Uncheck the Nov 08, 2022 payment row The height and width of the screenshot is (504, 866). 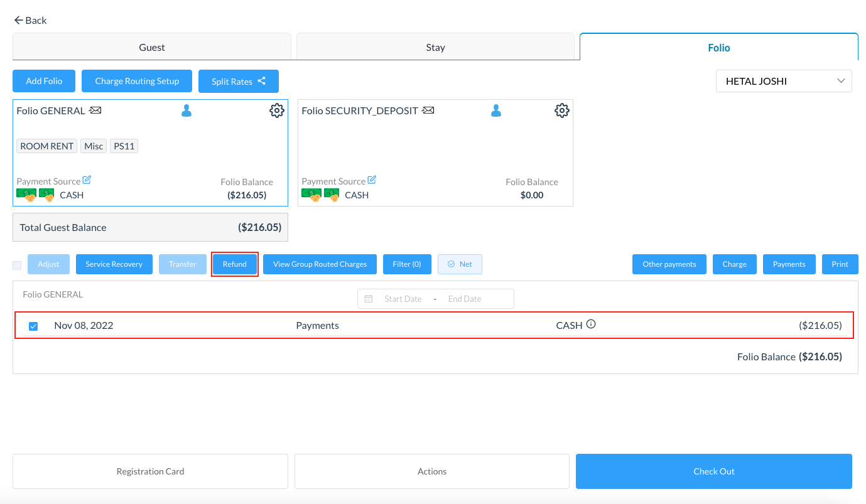[33, 326]
